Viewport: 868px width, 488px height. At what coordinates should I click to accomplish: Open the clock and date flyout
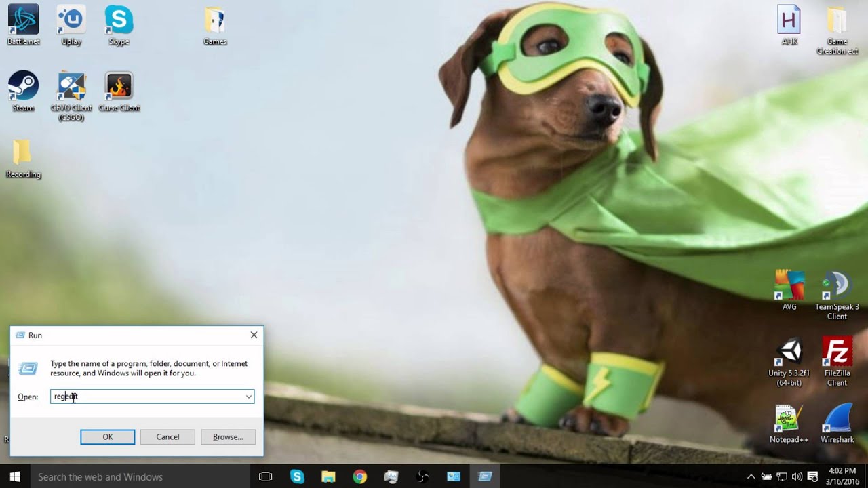click(x=843, y=476)
